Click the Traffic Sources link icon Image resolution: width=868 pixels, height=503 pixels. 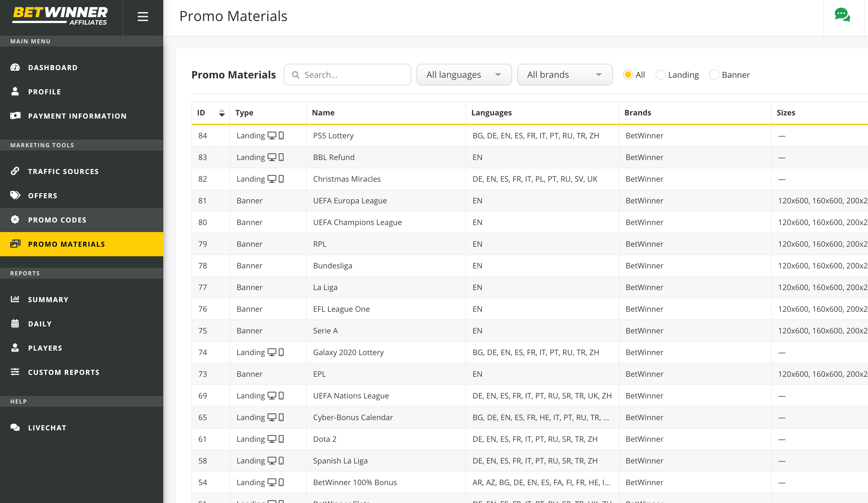tap(15, 171)
